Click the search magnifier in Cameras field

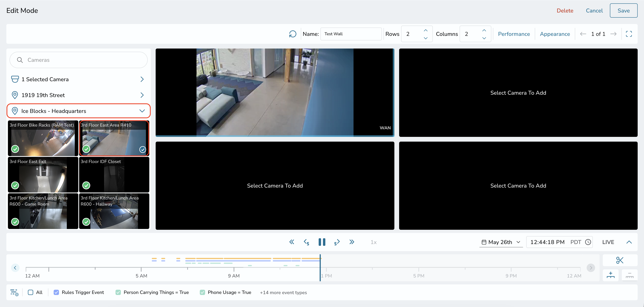20,60
